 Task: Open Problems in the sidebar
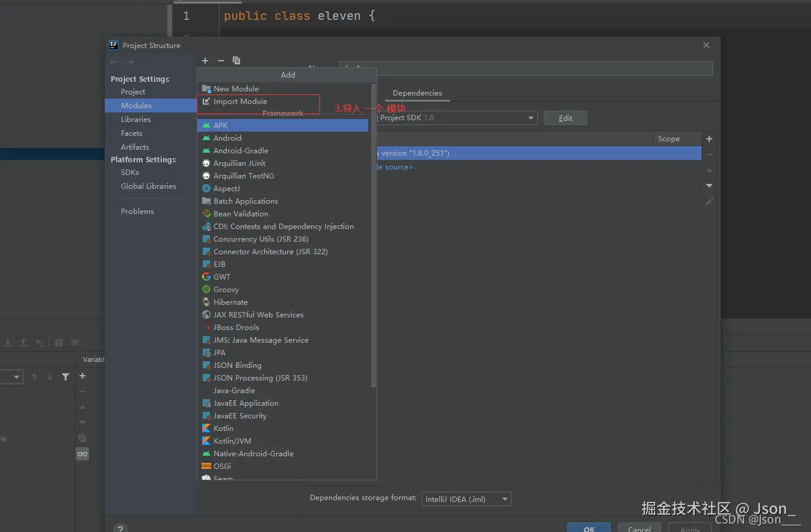point(137,211)
